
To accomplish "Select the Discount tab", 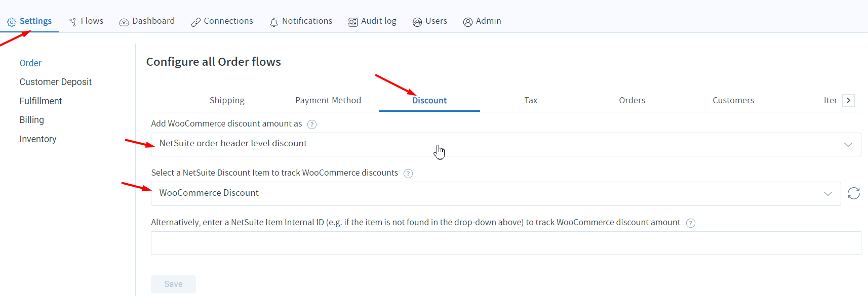I will [429, 100].
